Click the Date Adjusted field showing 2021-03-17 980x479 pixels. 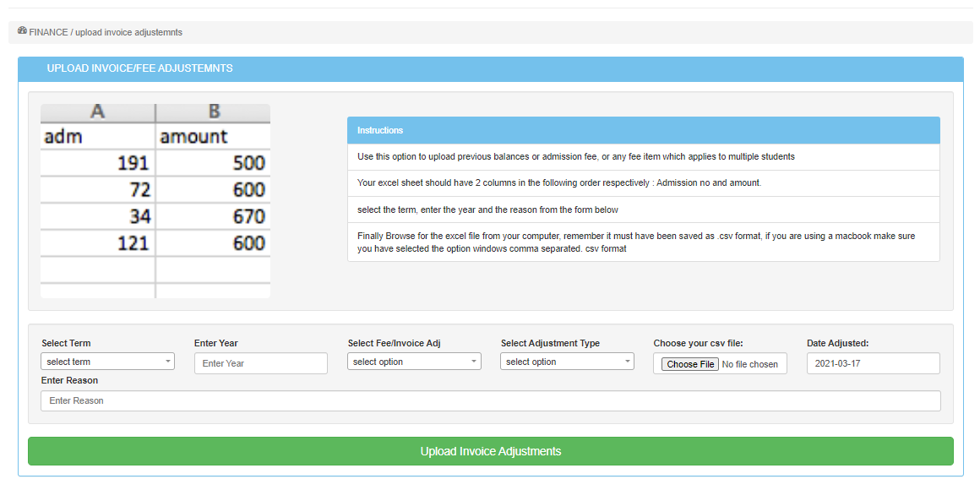pos(873,363)
